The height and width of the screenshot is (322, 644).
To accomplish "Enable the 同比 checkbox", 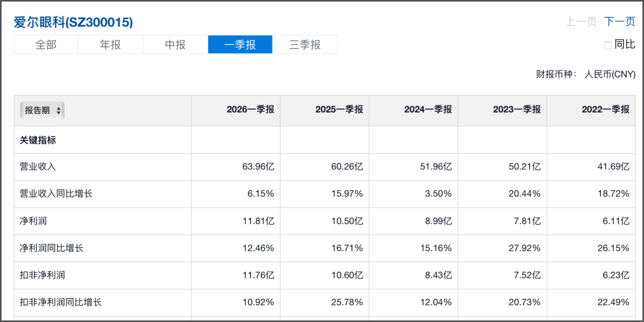I will coord(608,45).
